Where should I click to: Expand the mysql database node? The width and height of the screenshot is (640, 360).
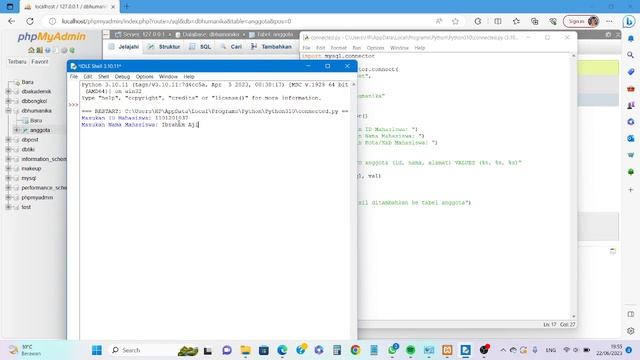8,178
